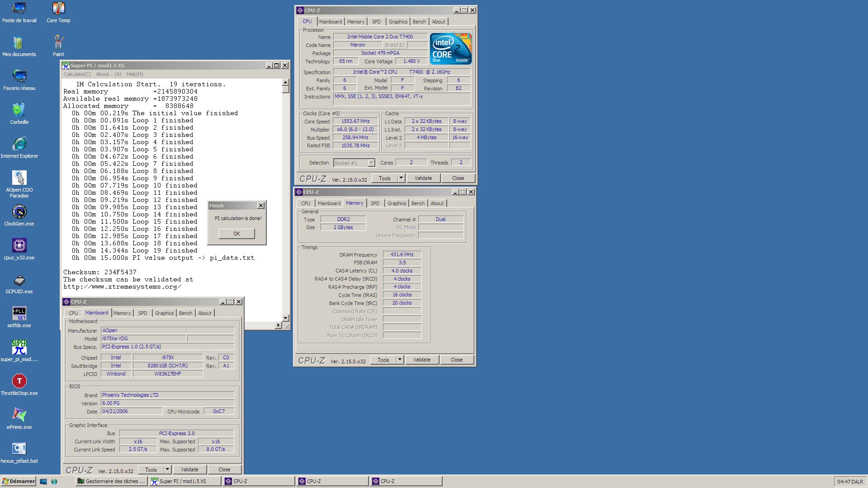
Task: Switch to Gestionnaire des tâches in taskbar
Action: pos(111,482)
